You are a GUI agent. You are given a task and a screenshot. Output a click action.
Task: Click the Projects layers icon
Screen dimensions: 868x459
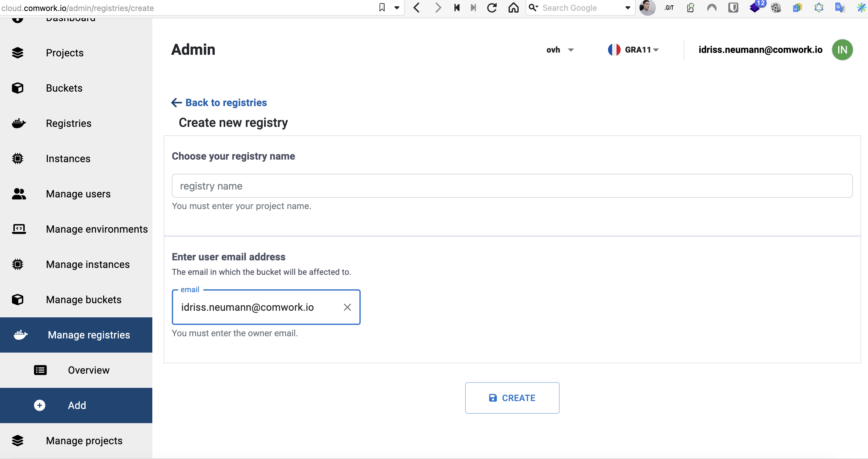point(18,53)
